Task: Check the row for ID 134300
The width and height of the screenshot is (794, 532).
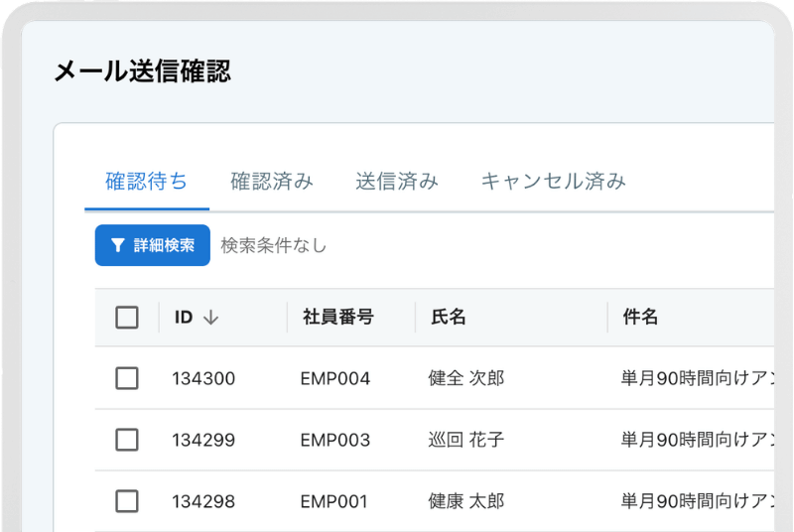Action: point(127,378)
